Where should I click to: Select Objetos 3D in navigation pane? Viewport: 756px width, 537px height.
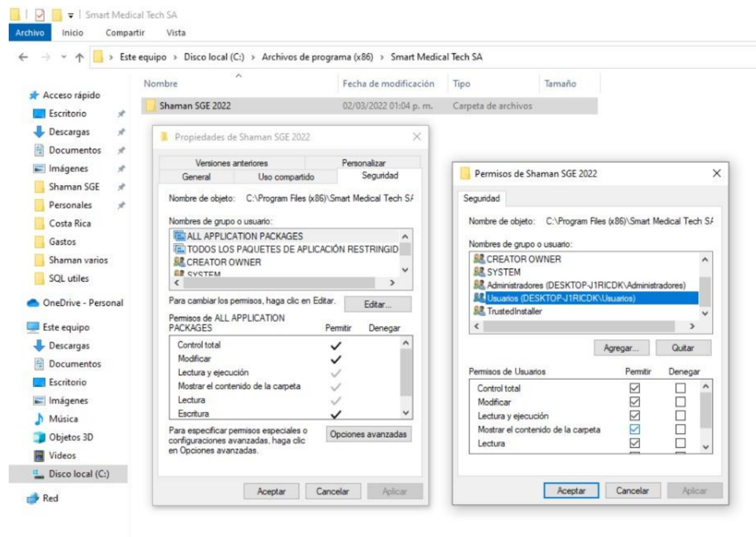pyautogui.click(x=70, y=437)
